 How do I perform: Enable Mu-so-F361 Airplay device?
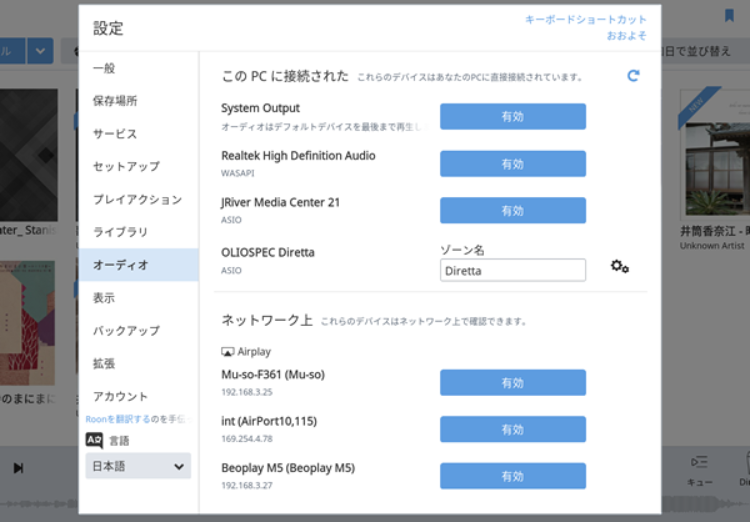(513, 382)
